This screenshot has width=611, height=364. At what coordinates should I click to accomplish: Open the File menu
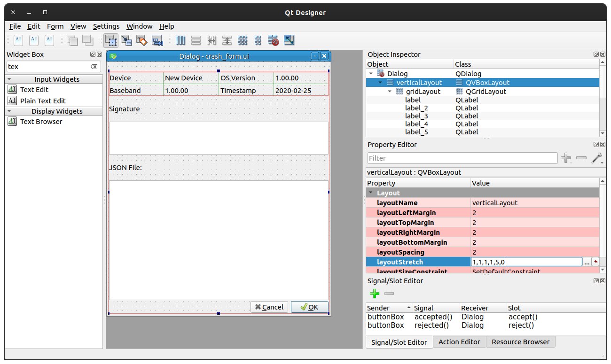pos(15,26)
